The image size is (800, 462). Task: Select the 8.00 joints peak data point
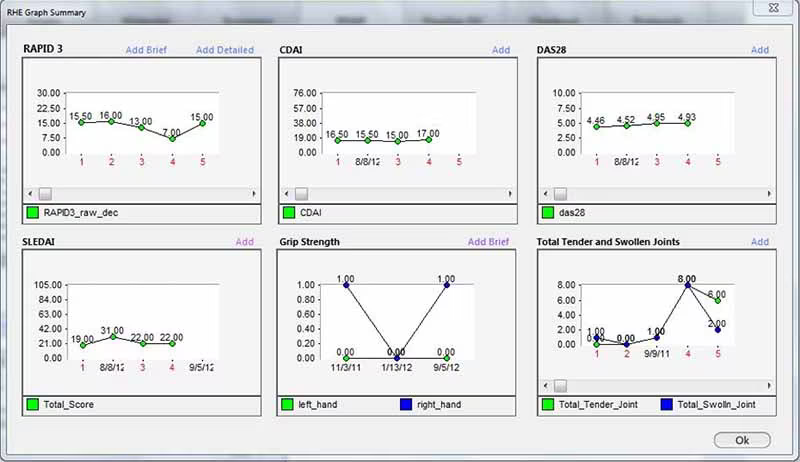[x=688, y=285]
